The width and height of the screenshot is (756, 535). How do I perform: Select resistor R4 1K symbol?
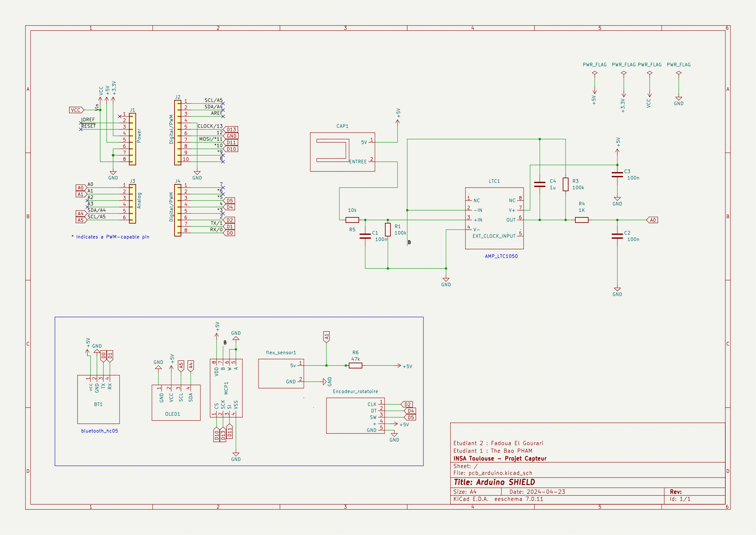coord(581,220)
